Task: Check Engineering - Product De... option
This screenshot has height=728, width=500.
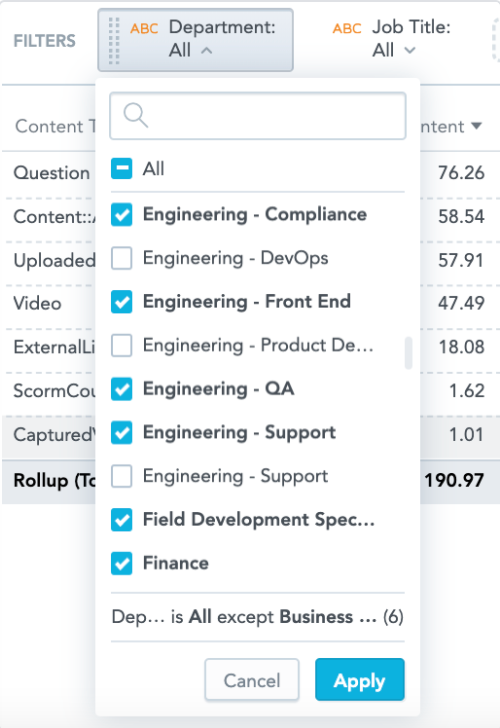Action: pyautogui.click(x=122, y=345)
